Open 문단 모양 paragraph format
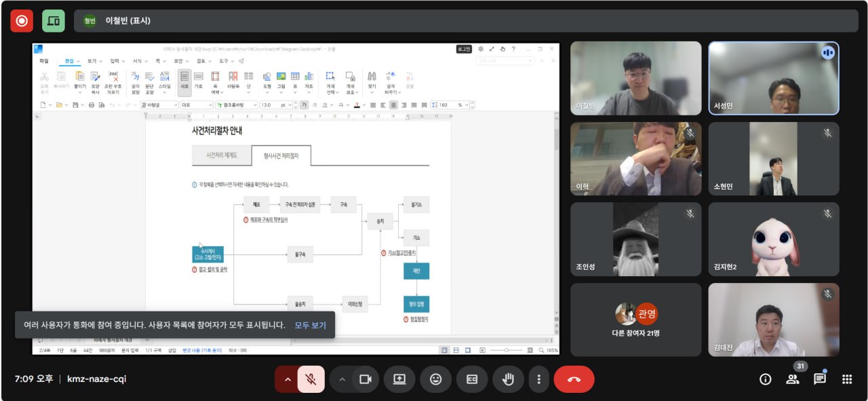 (149, 82)
